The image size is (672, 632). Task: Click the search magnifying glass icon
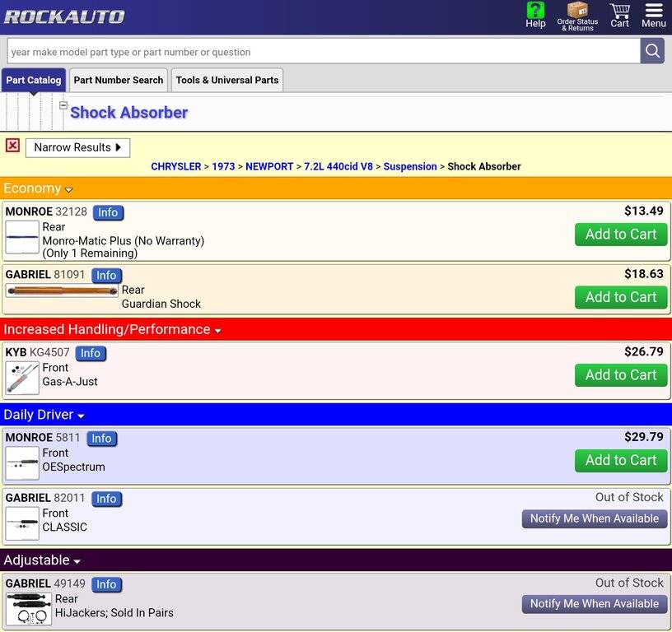652,51
